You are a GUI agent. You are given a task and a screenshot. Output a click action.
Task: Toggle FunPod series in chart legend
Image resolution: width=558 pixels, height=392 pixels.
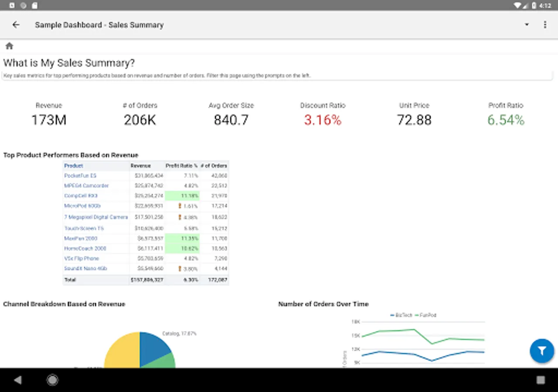pyautogui.click(x=425, y=315)
